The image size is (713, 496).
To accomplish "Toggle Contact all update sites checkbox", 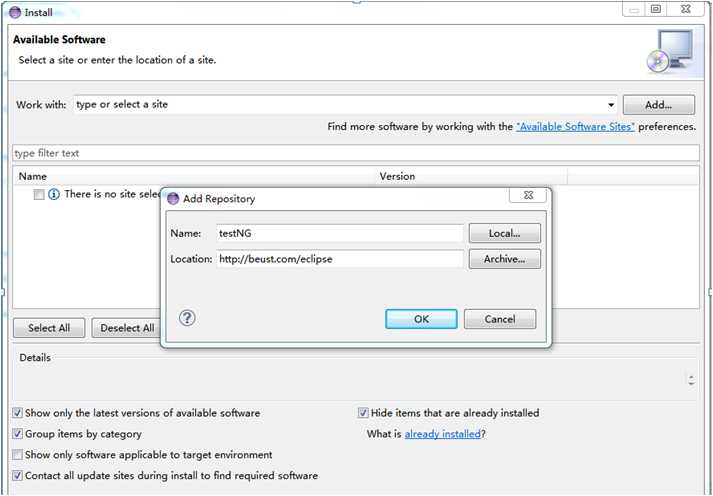I will click(x=17, y=476).
